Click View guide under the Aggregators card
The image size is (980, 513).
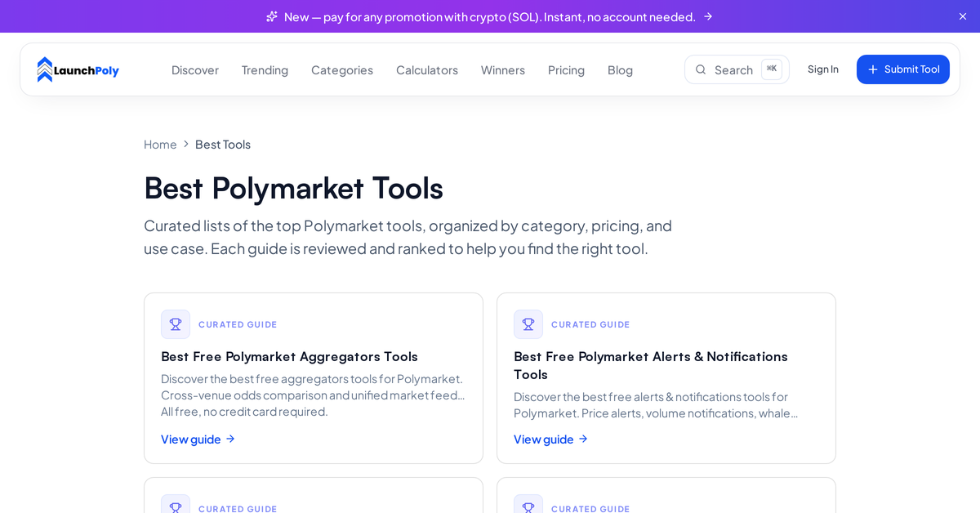[x=198, y=439]
